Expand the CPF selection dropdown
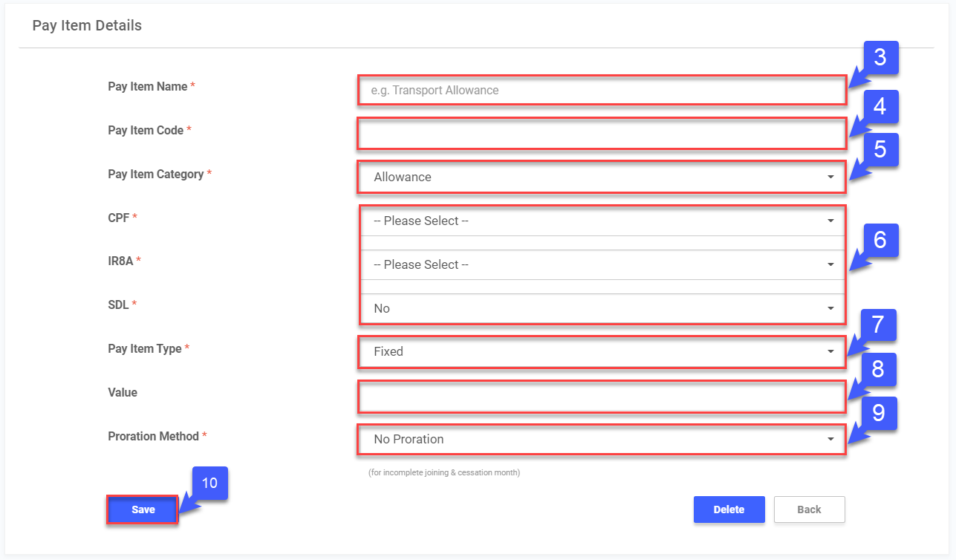 click(x=602, y=221)
